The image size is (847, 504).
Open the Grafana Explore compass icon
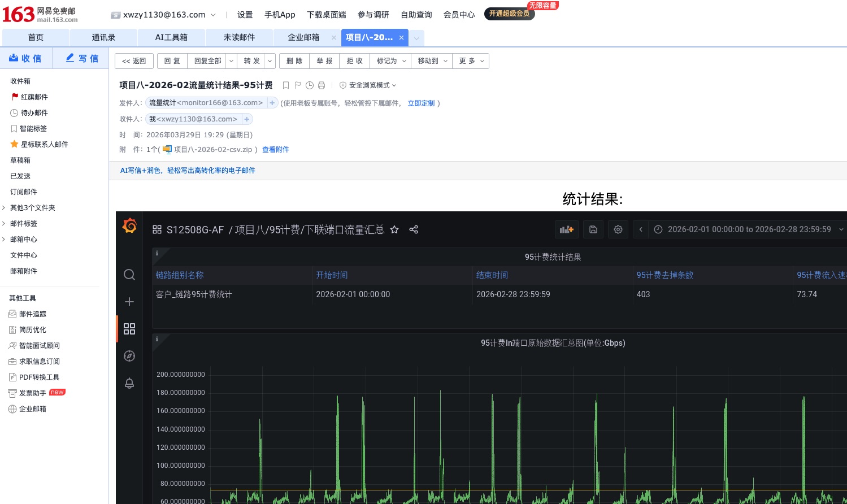click(x=129, y=356)
